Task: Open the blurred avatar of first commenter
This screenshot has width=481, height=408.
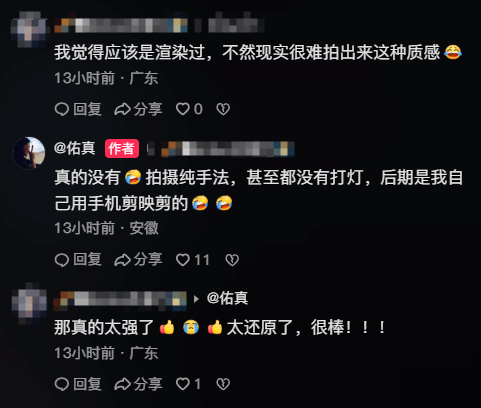Action: 29,29
